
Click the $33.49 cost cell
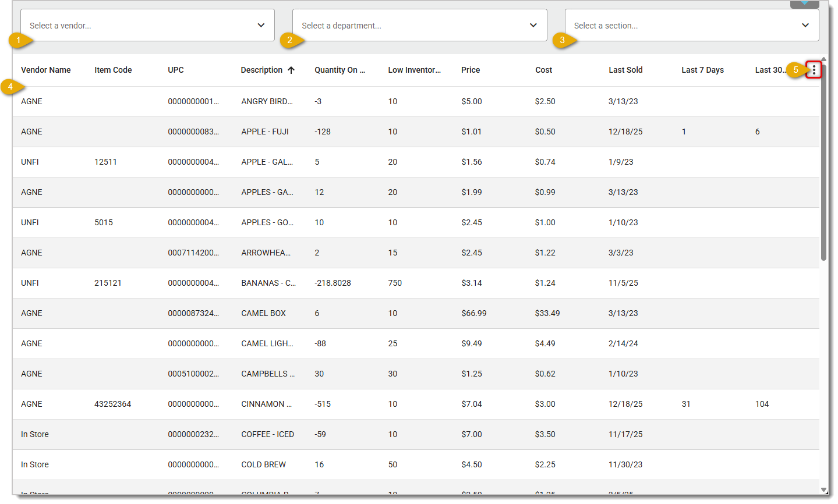(547, 313)
